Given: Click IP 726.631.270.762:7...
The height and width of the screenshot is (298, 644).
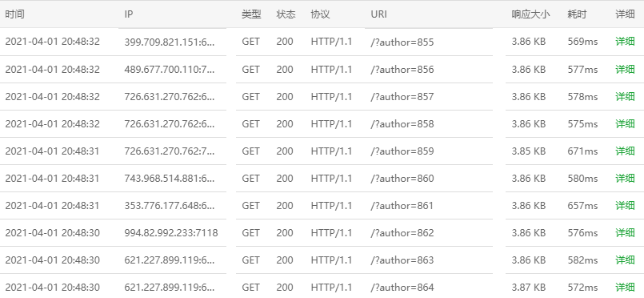Looking at the screenshot, I should tap(170, 151).
